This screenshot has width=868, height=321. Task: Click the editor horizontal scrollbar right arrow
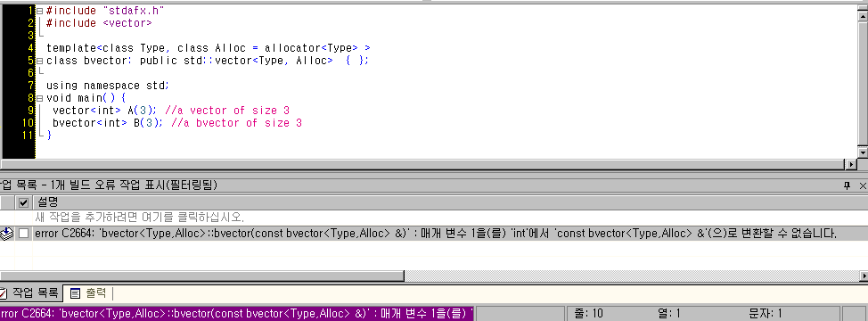[851, 164]
